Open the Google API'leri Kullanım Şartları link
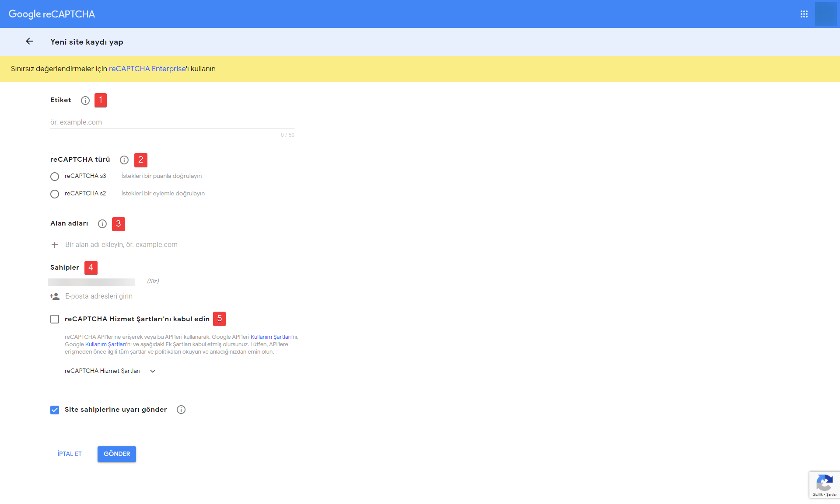This screenshot has width=840, height=504. click(x=270, y=337)
